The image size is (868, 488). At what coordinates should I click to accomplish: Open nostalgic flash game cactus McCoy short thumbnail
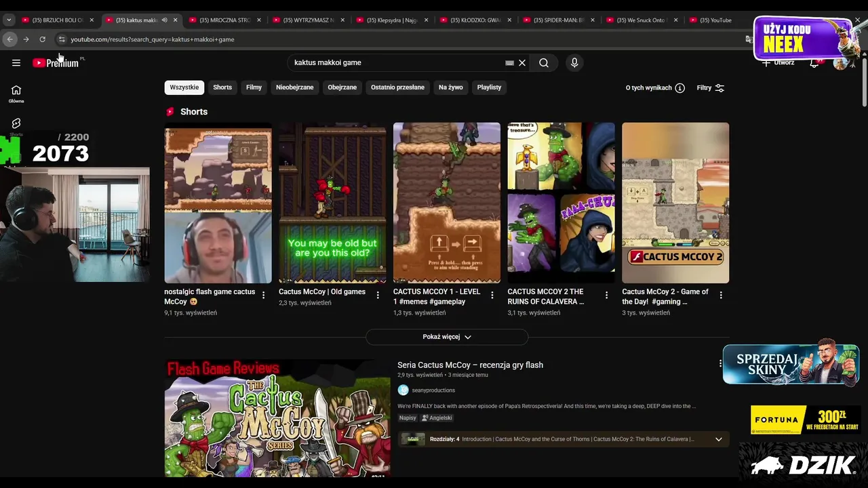[218, 203]
